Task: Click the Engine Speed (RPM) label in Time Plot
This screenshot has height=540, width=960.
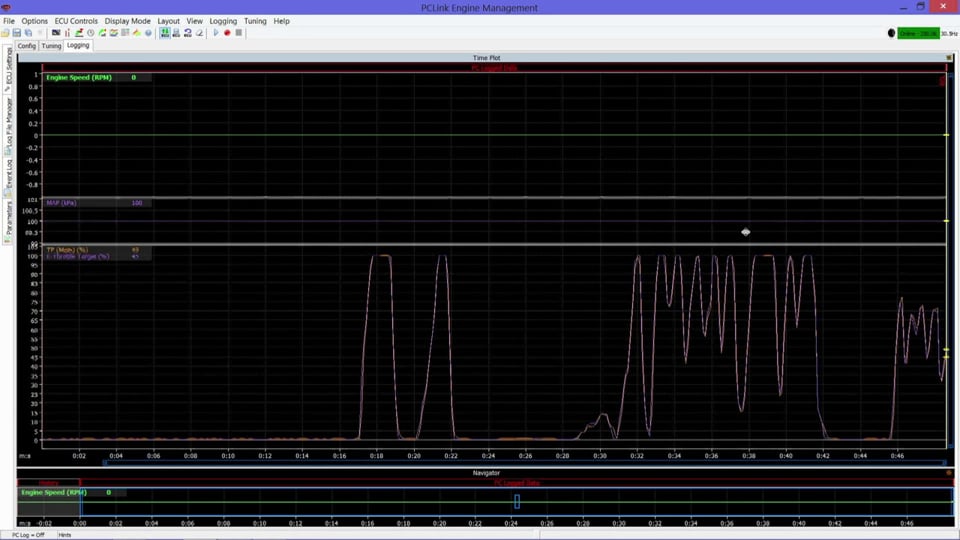Action: pyautogui.click(x=79, y=78)
